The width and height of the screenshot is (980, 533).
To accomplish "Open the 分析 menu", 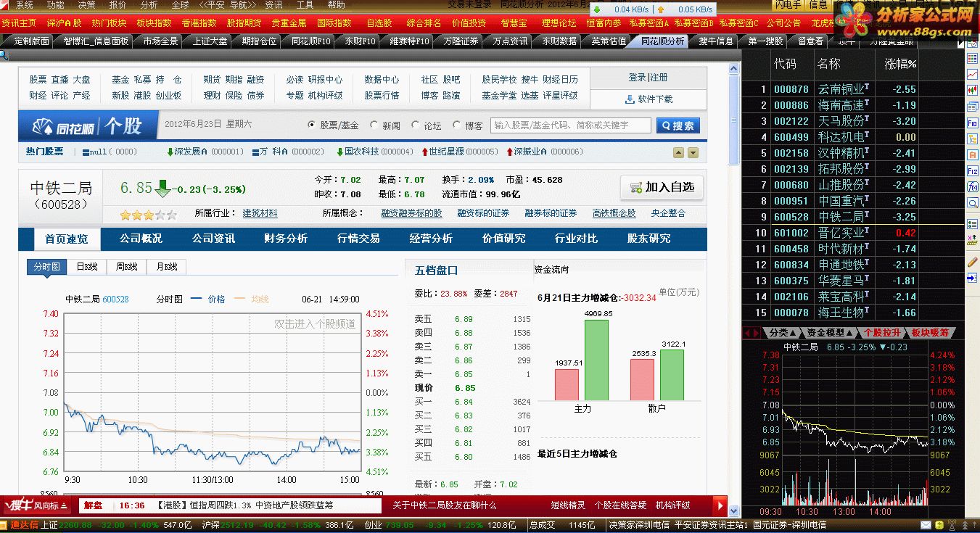I will pos(149,4).
